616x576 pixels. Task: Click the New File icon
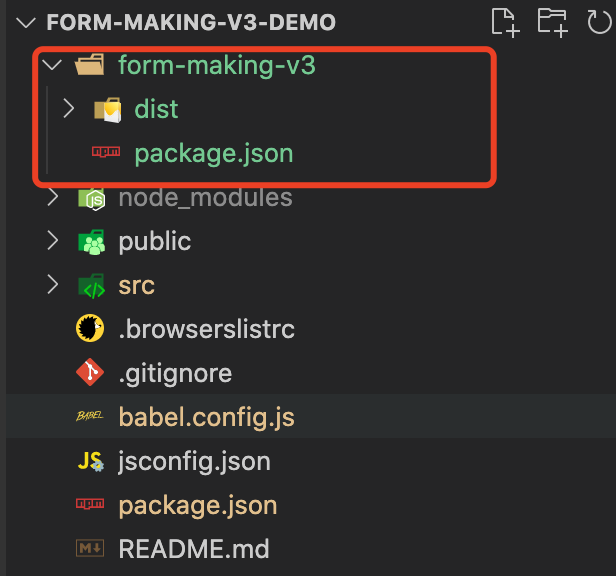[506, 21]
